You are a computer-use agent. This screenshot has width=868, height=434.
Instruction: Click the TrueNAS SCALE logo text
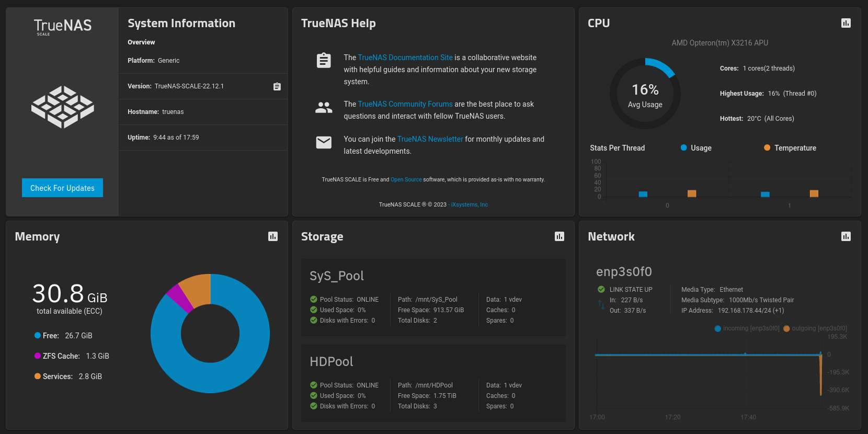tap(62, 27)
